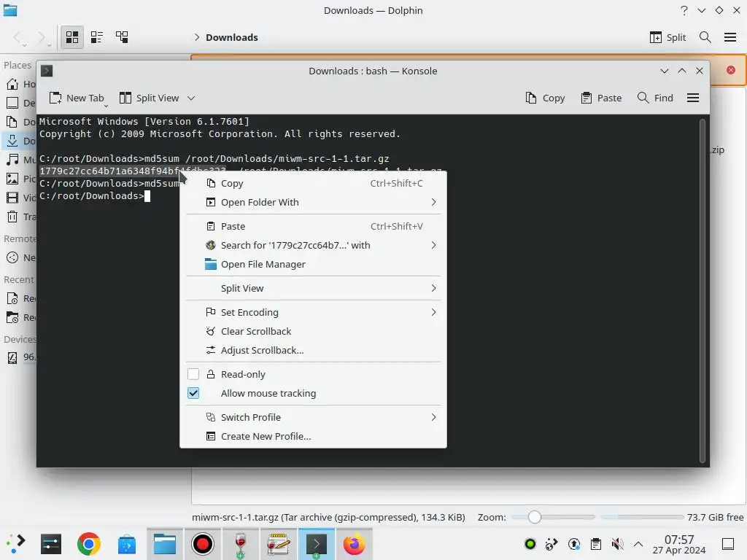
Task: Choose Copy from the context menu
Action: (313, 183)
